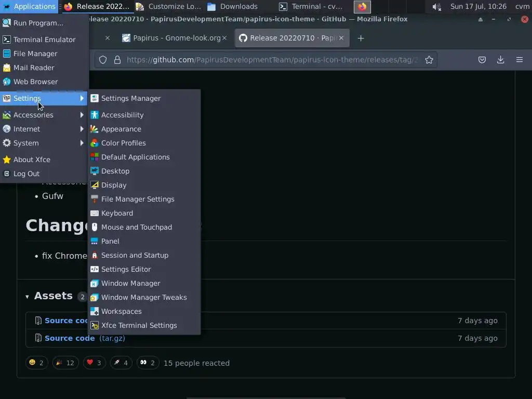Click the Firefox icon in panel tray

tap(362, 6)
